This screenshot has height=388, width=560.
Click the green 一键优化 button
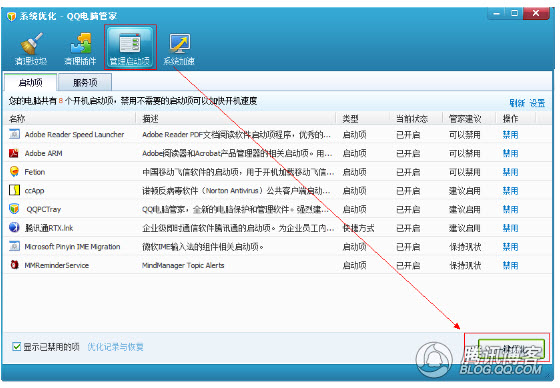[511, 349]
